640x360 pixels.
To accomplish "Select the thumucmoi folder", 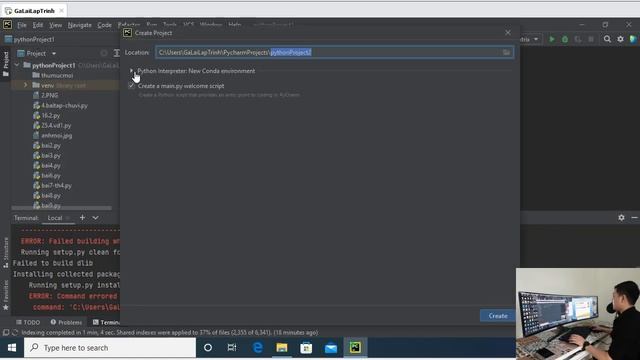I will pos(57,75).
